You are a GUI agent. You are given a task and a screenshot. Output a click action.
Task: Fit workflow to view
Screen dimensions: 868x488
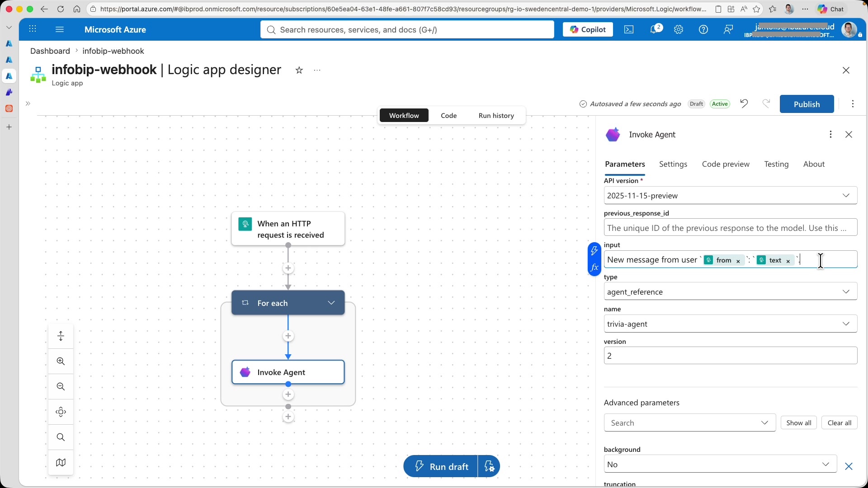click(x=61, y=412)
